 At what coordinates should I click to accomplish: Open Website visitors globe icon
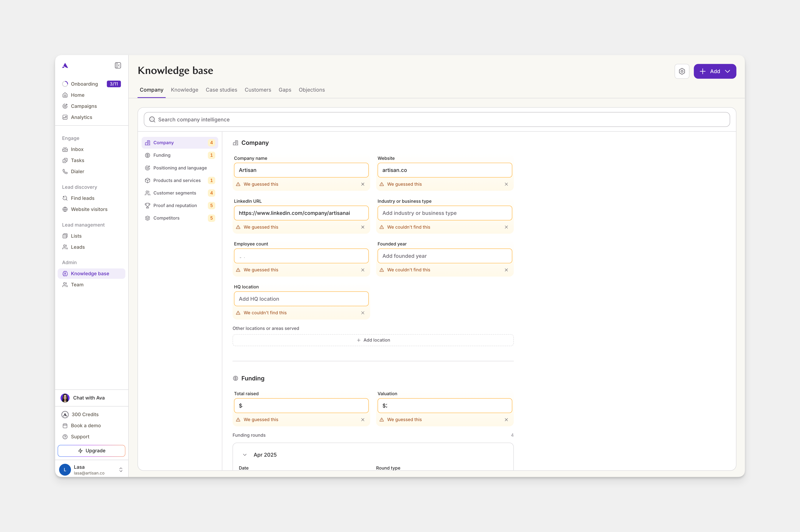click(65, 209)
